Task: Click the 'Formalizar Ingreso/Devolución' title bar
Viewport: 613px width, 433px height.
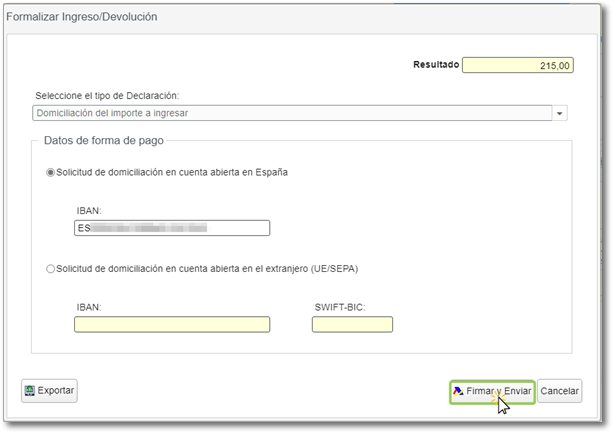Action: [82, 17]
